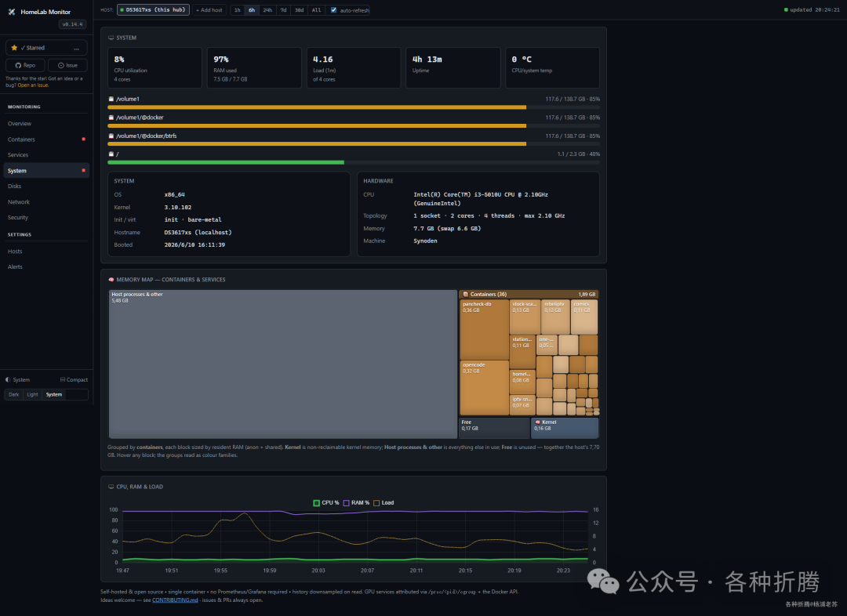This screenshot has width=847, height=616.
Task: Click the Compact layout icon
Action: tap(63, 379)
